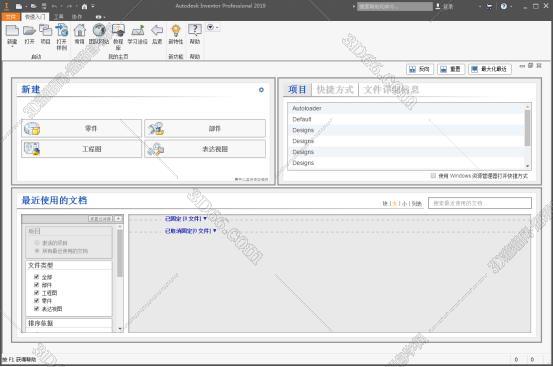553x367 pixels.
Task: Toggle Windows Explorer shortcut checkbox
Action: tap(433, 176)
